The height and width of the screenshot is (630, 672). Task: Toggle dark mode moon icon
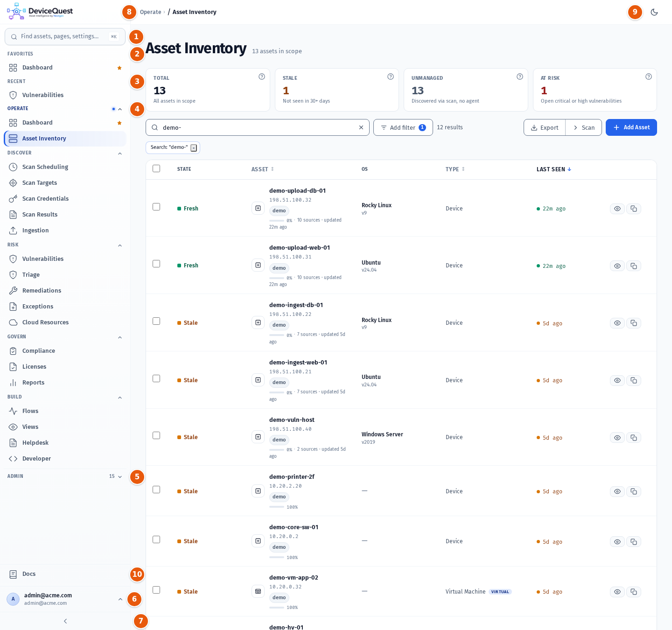pos(654,12)
